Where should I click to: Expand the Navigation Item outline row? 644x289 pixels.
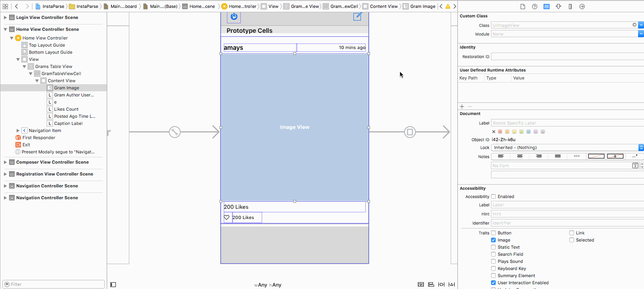18,130
